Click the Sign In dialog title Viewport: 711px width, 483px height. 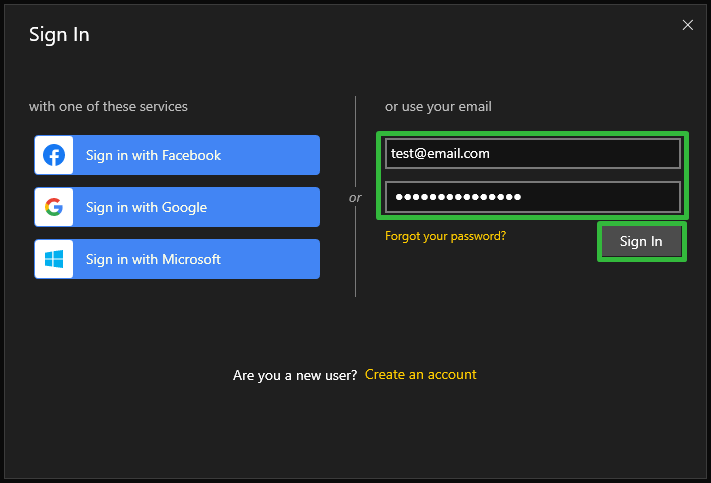pyautogui.click(x=59, y=35)
